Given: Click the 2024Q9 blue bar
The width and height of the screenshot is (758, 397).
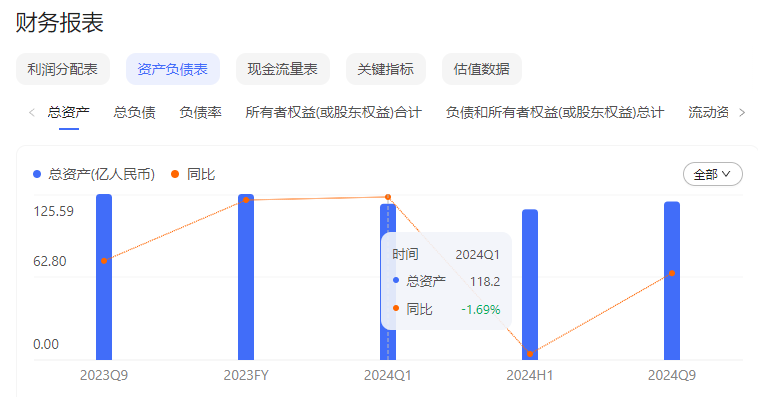Looking at the screenshot, I should [672, 281].
